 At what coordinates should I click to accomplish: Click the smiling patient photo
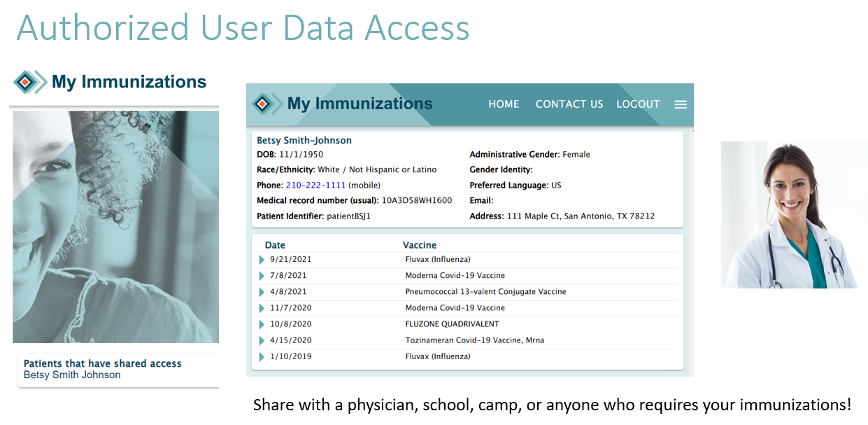point(116,227)
